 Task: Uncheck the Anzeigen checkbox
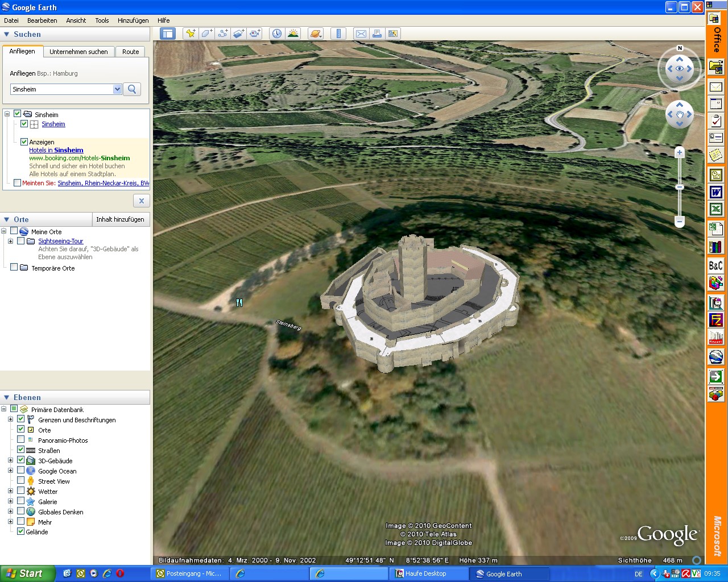point(24,142)
